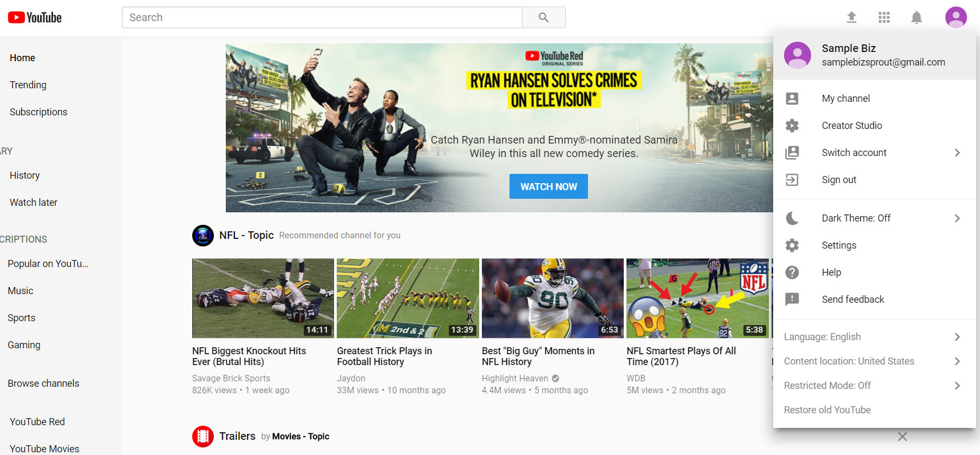The image size is (980, 455).
Task: Open Trending in sidebar
Action: coord(28,85)
